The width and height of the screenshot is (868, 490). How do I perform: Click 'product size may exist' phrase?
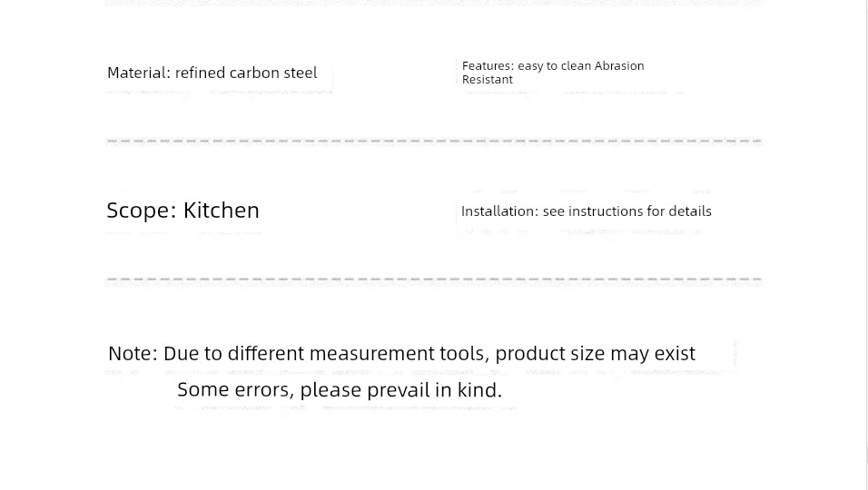[x=595, y=354]
